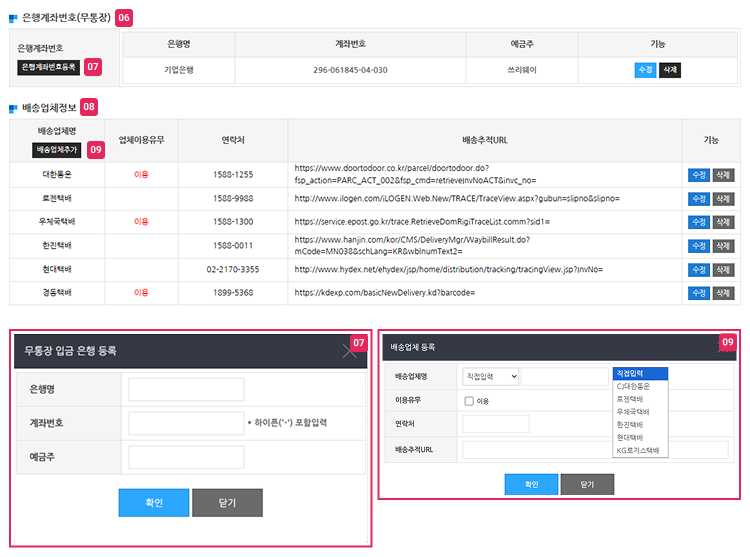750x557 pixels.
Task: Click 수정 for 우체국택배 row
Action: point(699,222)
